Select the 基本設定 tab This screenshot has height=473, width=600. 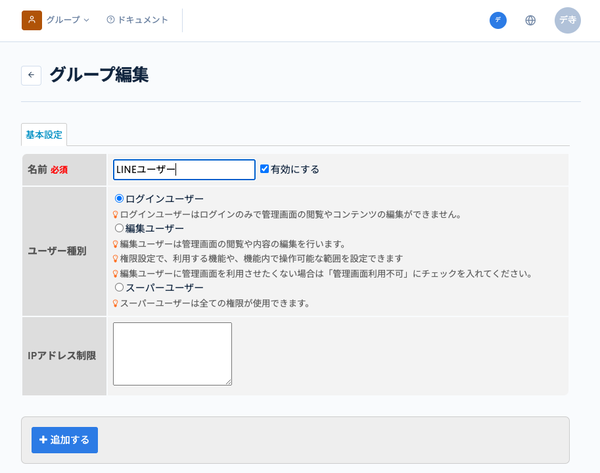tap(44, 135)
